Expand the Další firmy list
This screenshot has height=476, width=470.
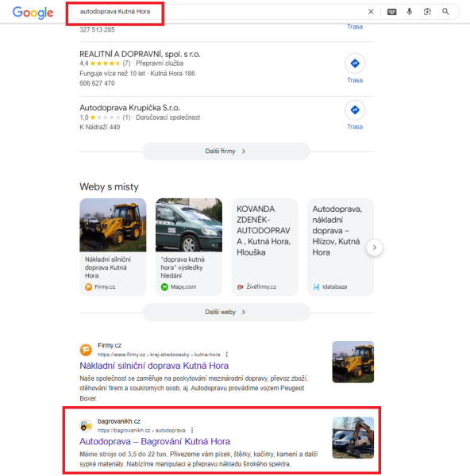pos(226,152)
